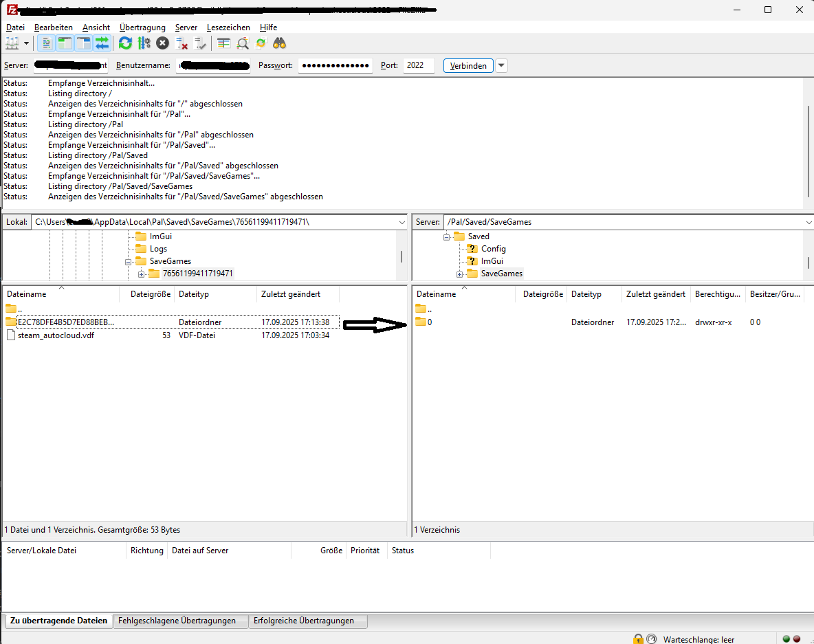Open the local path dropdown
Screen dimensions: 814x644
[x=401, y=222]
